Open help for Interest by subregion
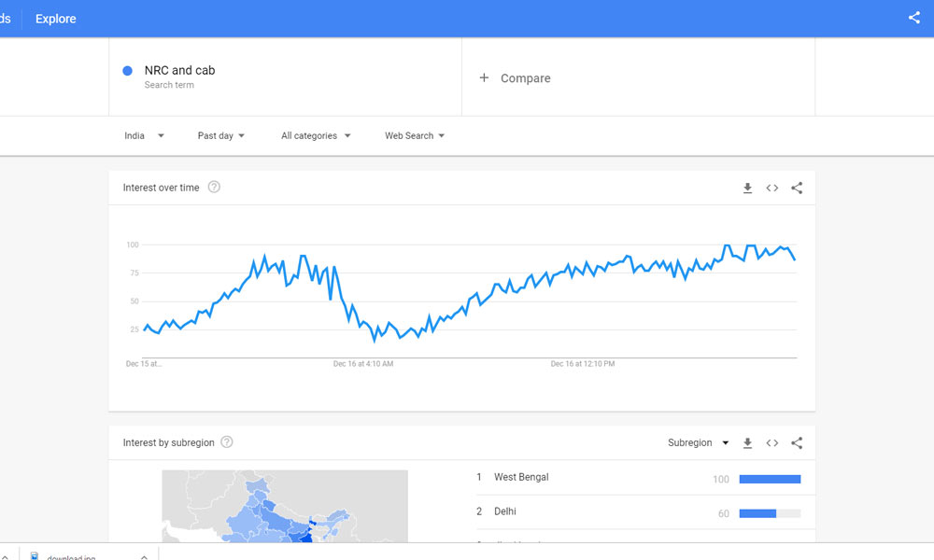The width and height of the screenshot is (934, 560). point(227,442)
